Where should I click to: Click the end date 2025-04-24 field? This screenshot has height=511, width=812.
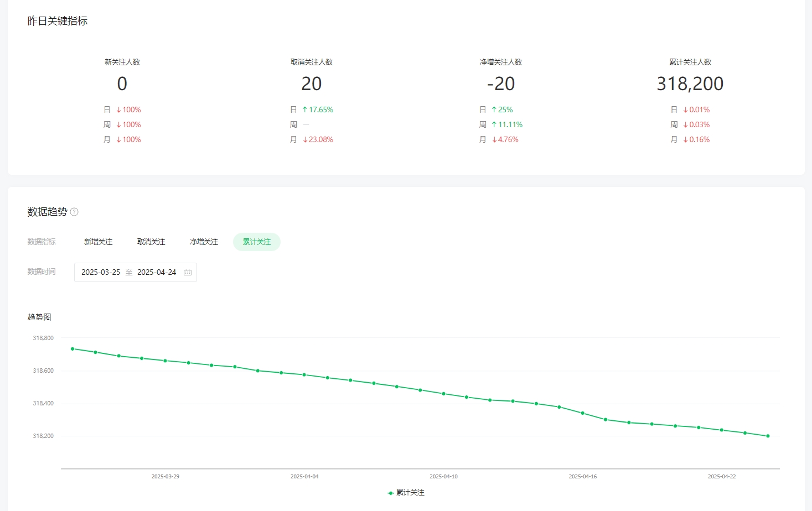point(157,272)
